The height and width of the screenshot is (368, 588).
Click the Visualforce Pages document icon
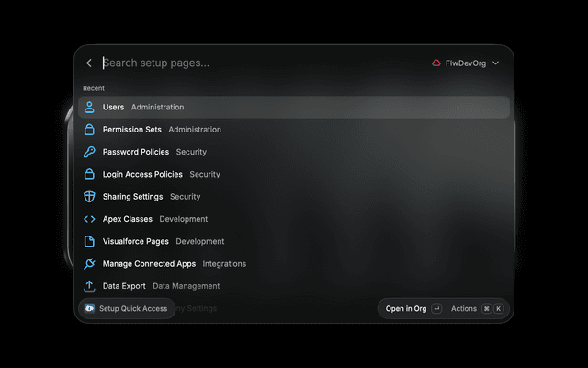click(x=89, y=241)
